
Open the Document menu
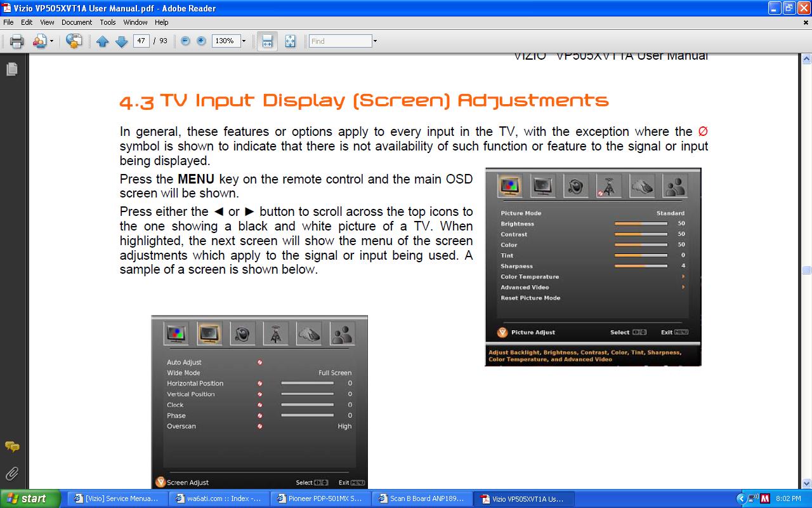(77, 22)
